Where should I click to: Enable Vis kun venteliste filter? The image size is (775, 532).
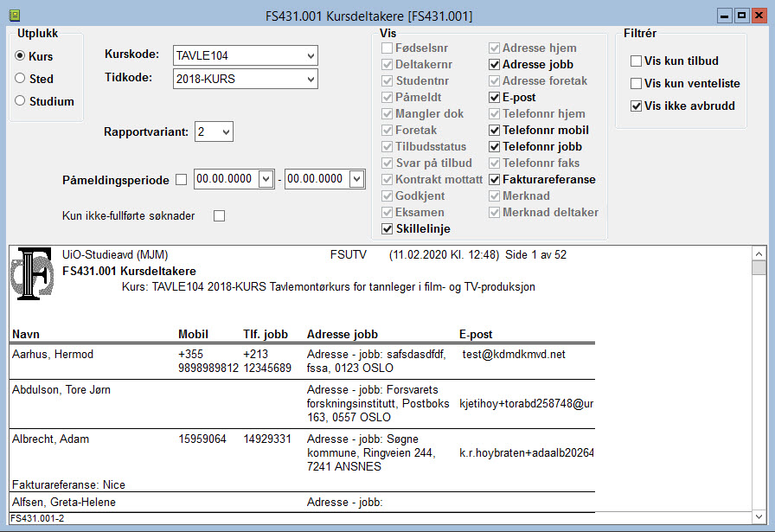pyautogui.click(x=636, y=84)
